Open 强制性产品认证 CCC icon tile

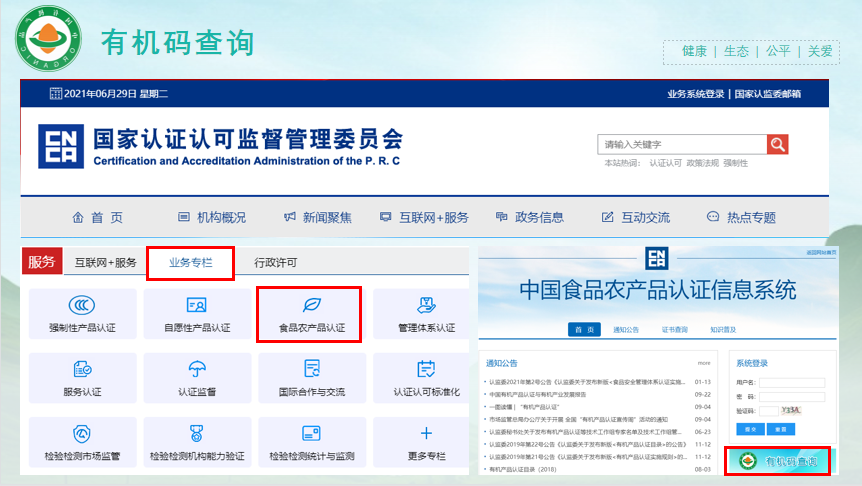82,314
